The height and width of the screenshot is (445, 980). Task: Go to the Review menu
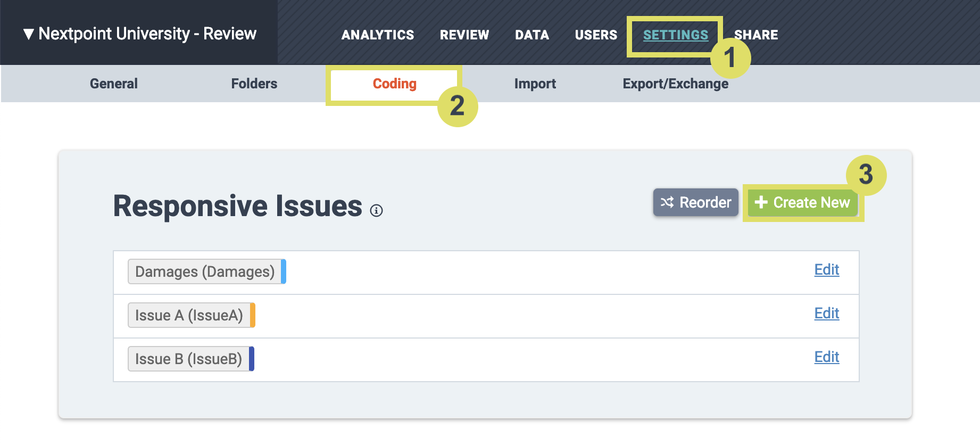[464, 35]
